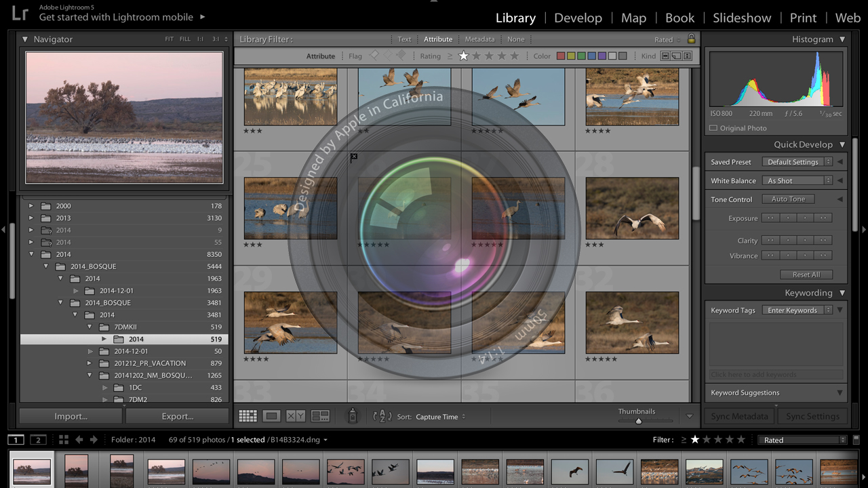Viewport: 868px width, 488px height.
Task: Click Reset All in Quick Develop
Action: point(806,274)
